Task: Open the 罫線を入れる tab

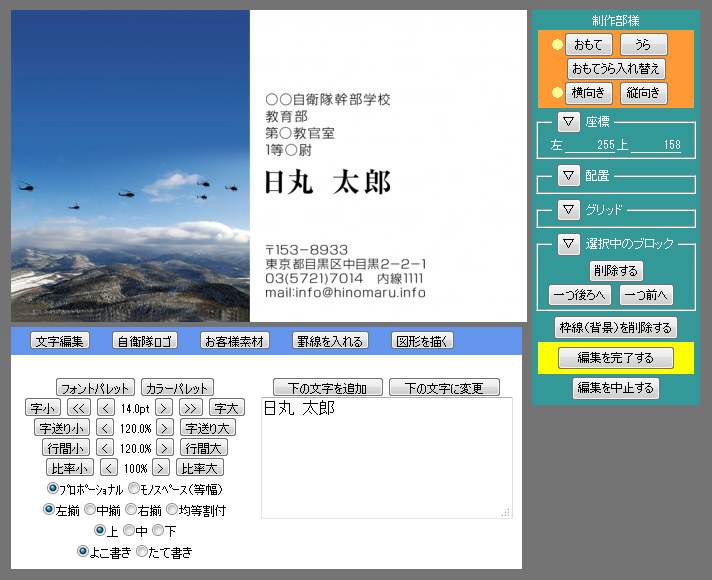Action: pos(330,341)
